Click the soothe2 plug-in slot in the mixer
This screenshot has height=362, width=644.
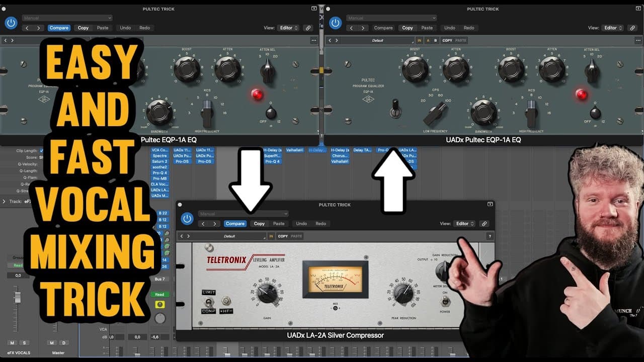(x=160, y=167)
